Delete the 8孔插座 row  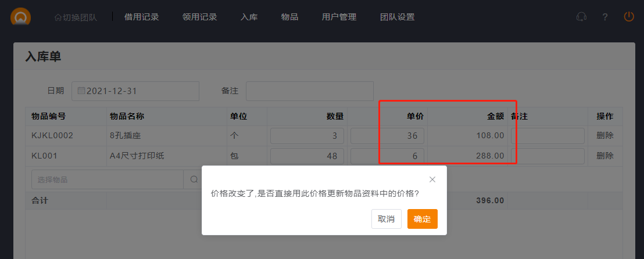[604, 135]
